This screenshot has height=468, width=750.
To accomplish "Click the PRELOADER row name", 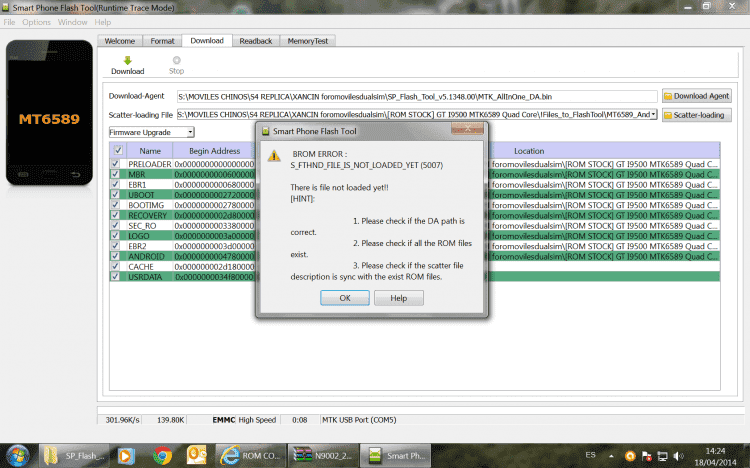I will (149, 164).
